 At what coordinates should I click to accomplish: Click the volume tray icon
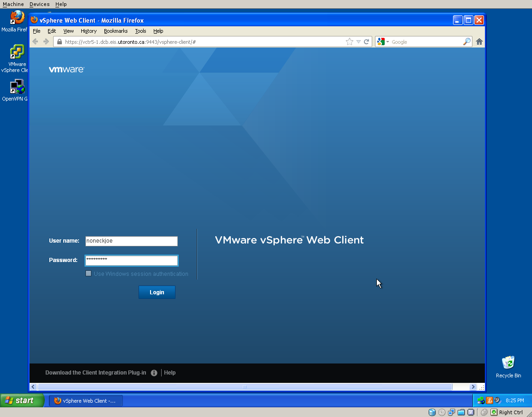click(x=497, y=400)
